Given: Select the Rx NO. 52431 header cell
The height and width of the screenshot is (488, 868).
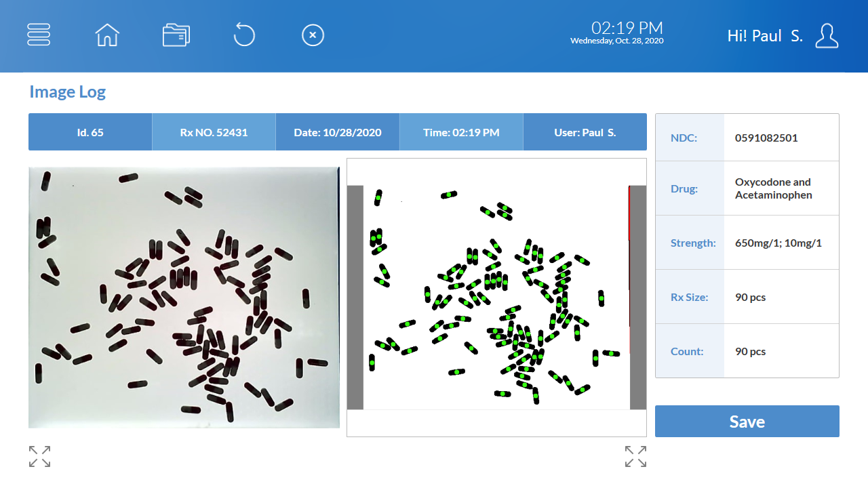Looking at the screenshot, I should [x=214, y=132].
